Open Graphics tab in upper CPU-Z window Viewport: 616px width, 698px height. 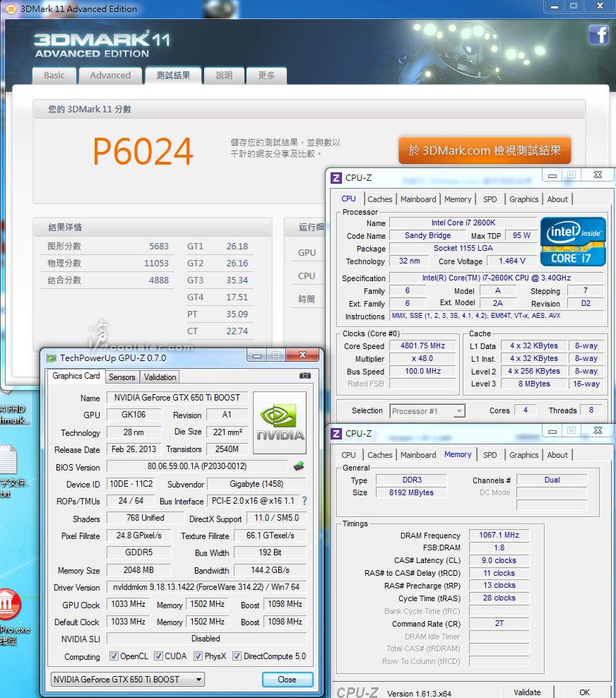pos(524,199)
